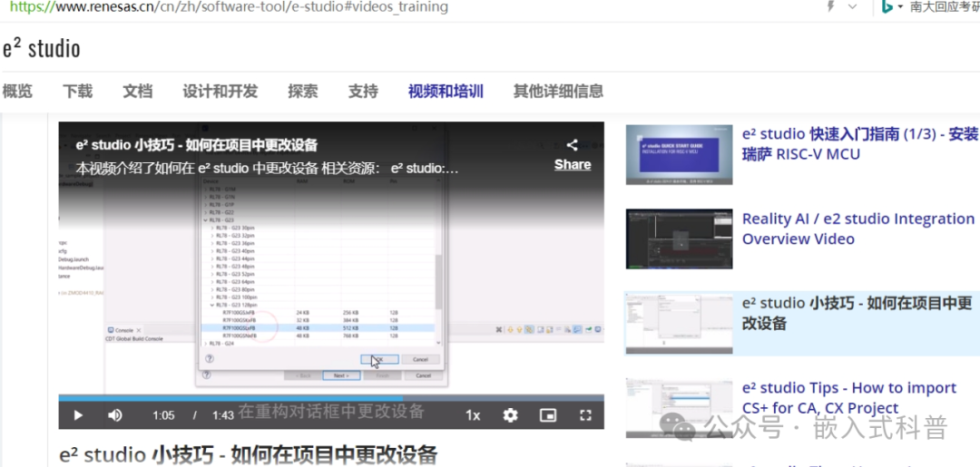The width and height of the screenshot is (980, 467).
Task: Open Reality AI / e2 studio Integration Overview link
Action: [858, 229]
